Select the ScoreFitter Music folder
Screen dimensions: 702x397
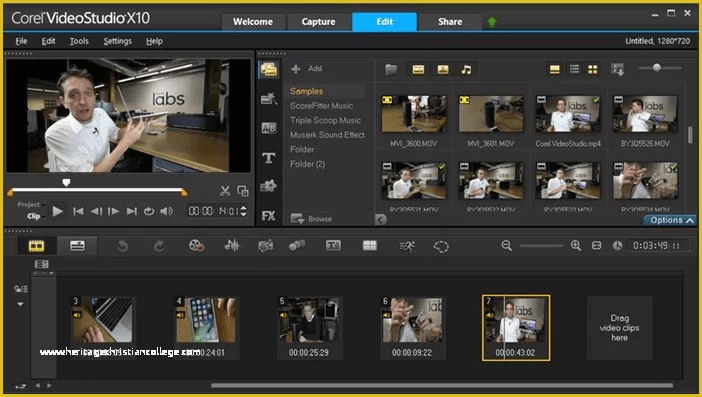pyautogui.click(x=321, y=106)
